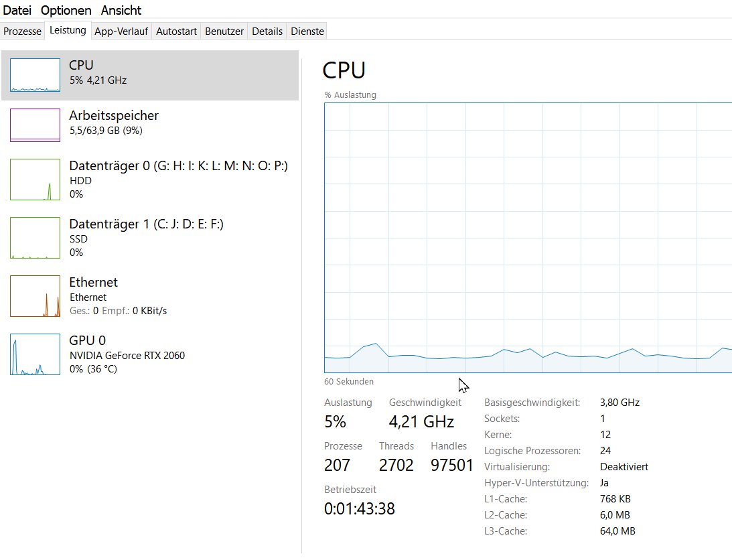Image resolution: width=732 pixels, height=560 pixels.
Task: Click the Arbeitsspeicher usage graph icon
Action: pyautogui.click(x=35, y=125)
